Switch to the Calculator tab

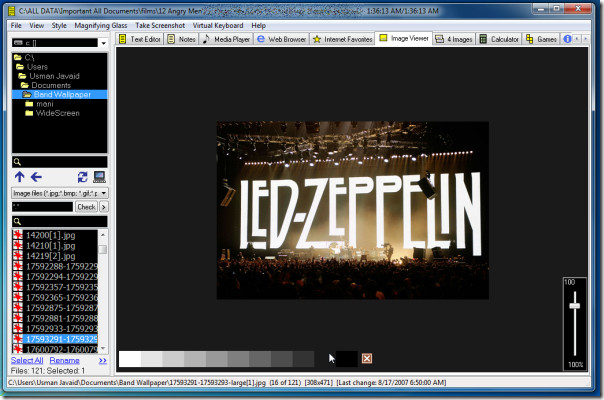(x=499, y=39)
